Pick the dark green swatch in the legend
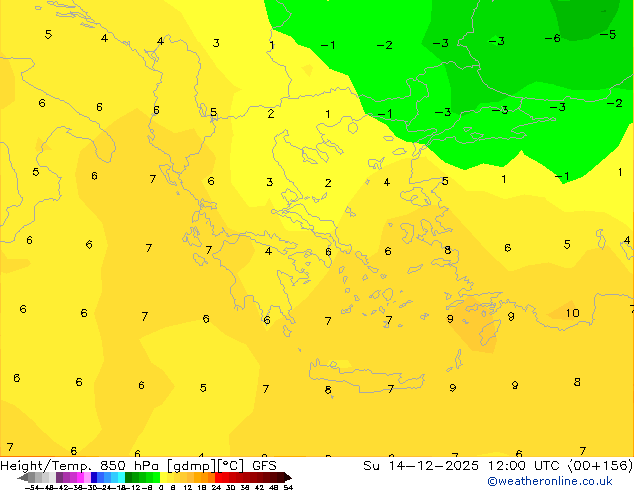The image size is (634, 490). [129, 477]
